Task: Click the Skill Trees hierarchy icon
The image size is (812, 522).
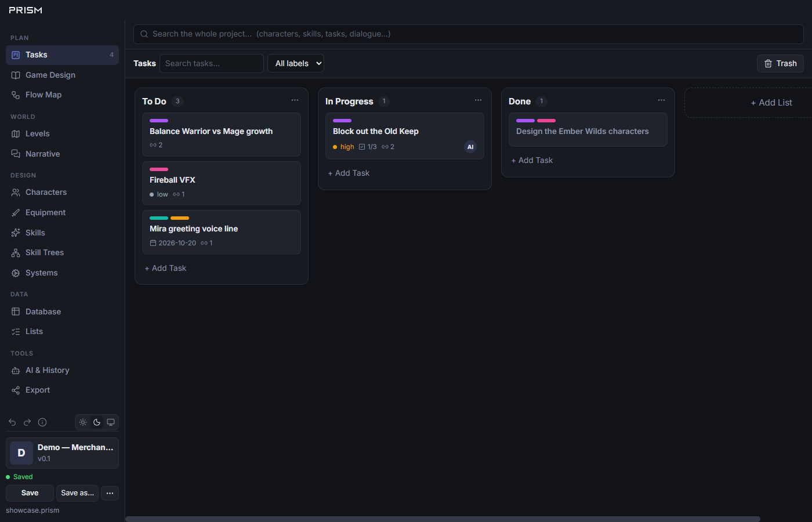Action: pos(16,252)
